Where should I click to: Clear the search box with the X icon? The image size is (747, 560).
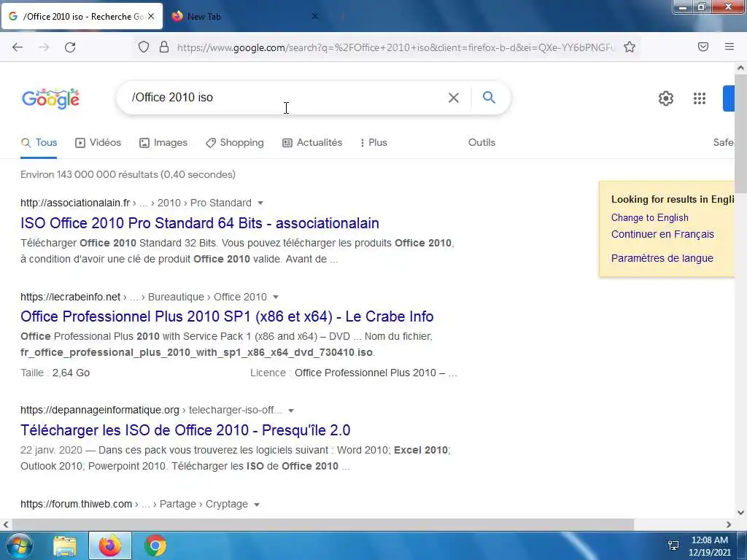pos(454,98)
